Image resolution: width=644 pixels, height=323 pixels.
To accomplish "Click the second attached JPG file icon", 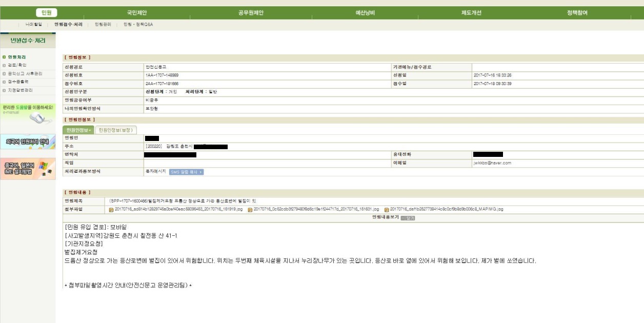I will pyautogui.click(x=250, y=210).
